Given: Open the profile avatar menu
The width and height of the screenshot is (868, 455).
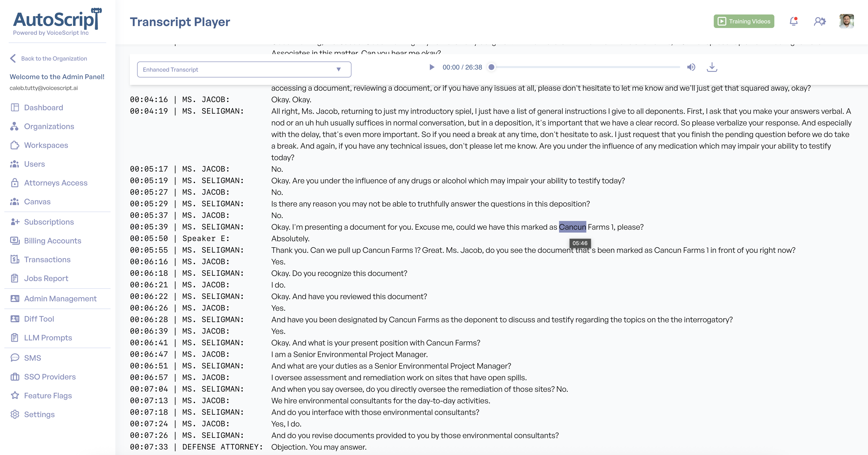Looking at the screenshot, I should tap(847, 21).
